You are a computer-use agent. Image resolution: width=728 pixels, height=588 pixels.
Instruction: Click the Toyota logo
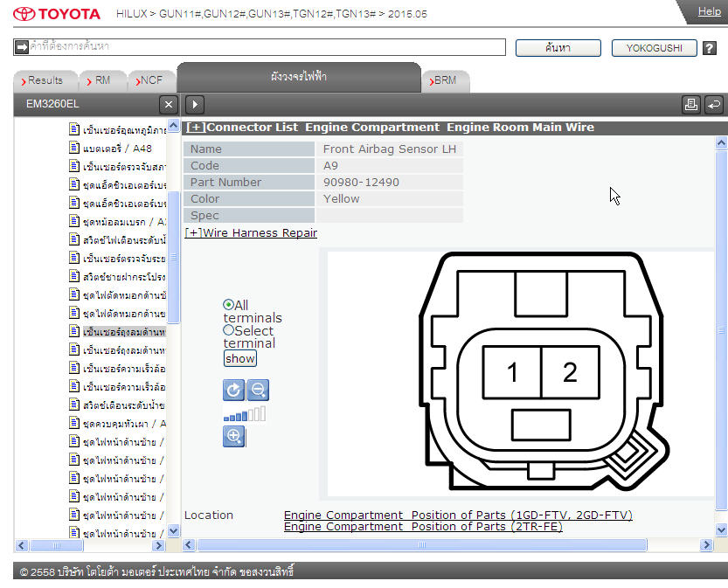pyautogui.click(x=57, y=14)
